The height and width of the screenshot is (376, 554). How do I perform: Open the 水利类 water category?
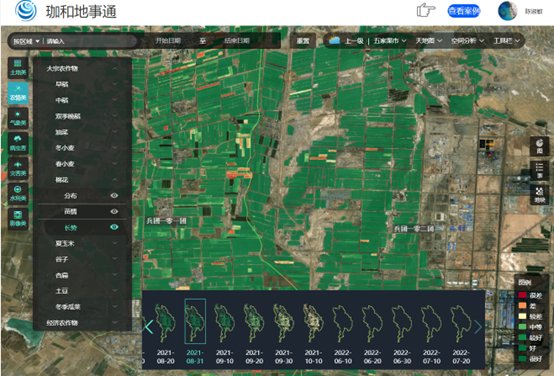pyautogui.click(x=18, y=193)
